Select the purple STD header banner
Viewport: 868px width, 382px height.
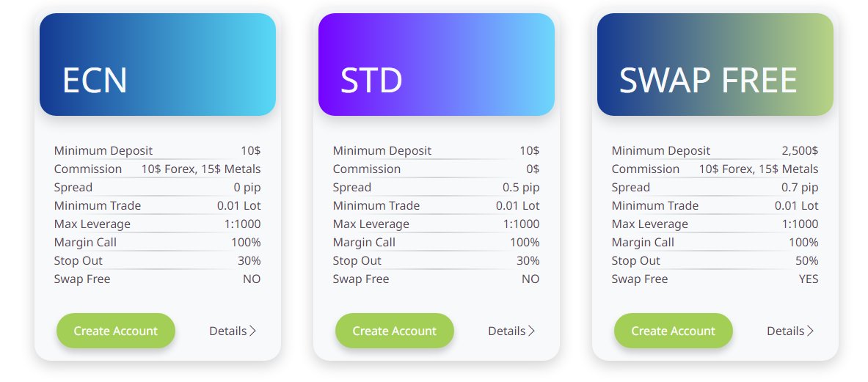pyautogui.click(x=437, y=65)
